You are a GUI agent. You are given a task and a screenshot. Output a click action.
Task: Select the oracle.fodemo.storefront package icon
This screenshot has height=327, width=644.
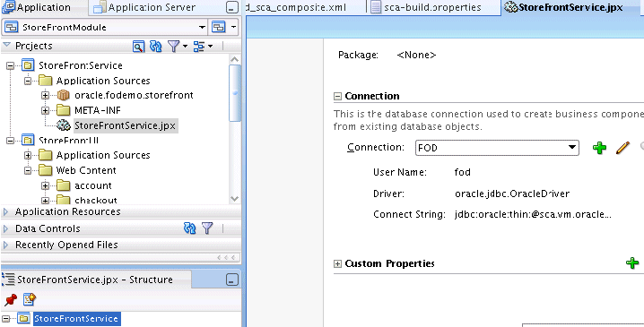(64, 95)
